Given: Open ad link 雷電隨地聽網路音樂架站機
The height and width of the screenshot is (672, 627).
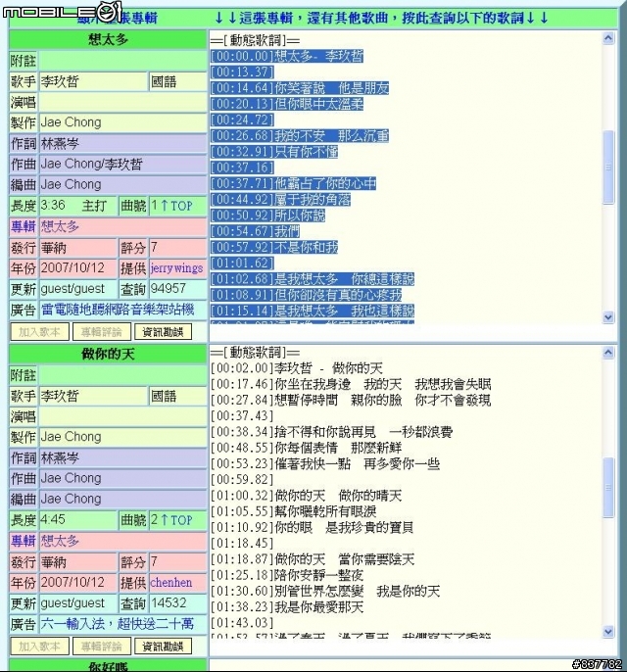Looking at the screenshot, I should tap(118, 310).
